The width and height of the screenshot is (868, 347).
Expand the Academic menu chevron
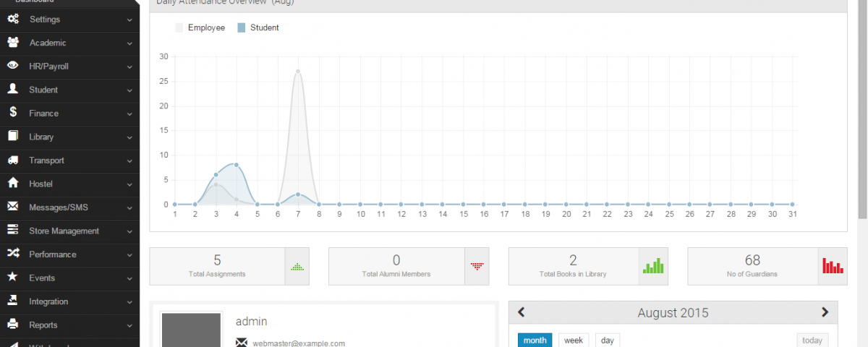pos(129,43)
